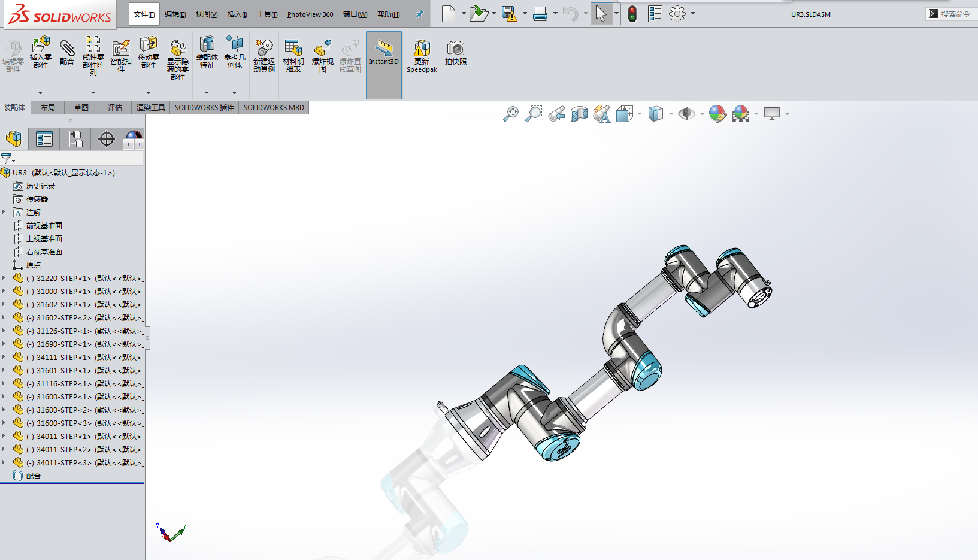Select the Mate (配合) tool
The width and height of the screenshot is (978, 560).
pyautogui.click(x=67, y=52)
